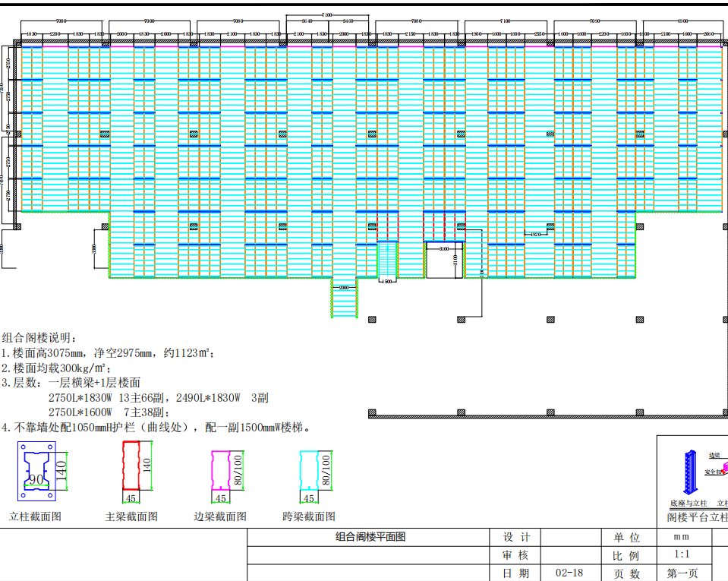Click the 1:1 scale value cell
The height and width of the screenshot is (581, 728).
tap(682, 555)
